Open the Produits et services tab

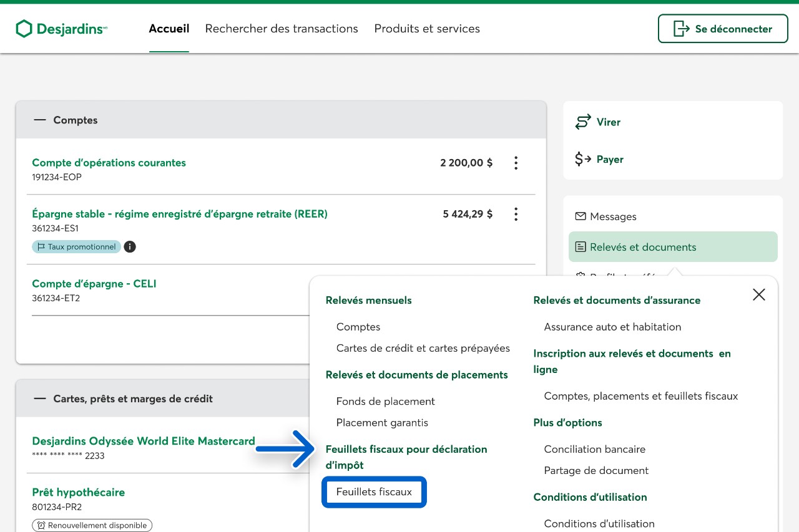[x=427, y=29]
